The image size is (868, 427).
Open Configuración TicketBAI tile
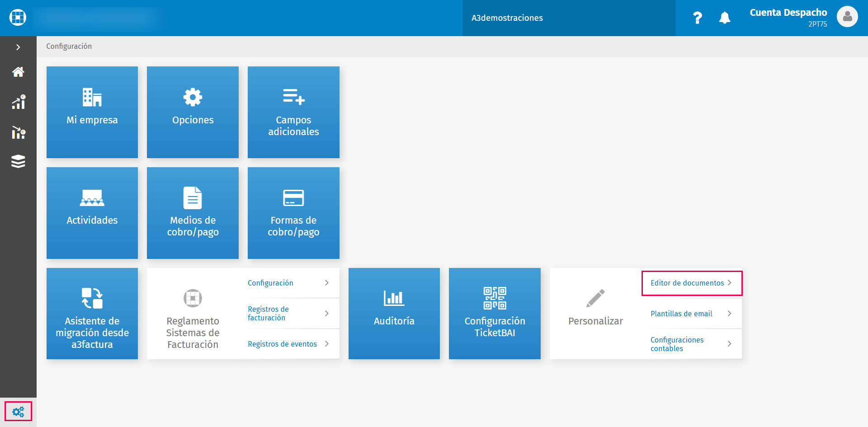[495, 314]
